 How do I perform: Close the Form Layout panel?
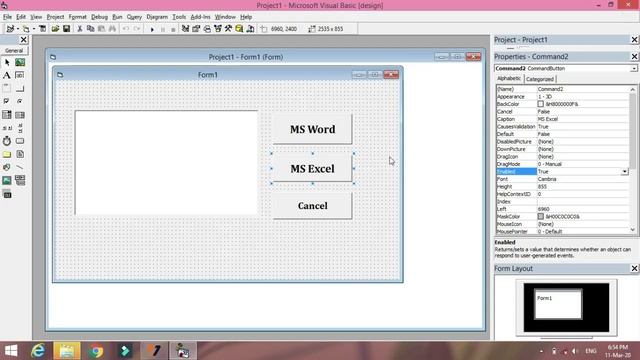(x=634, y=268)
